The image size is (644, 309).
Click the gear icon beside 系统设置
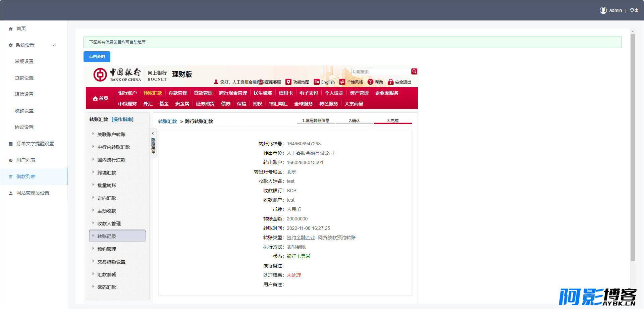[11, 45]
